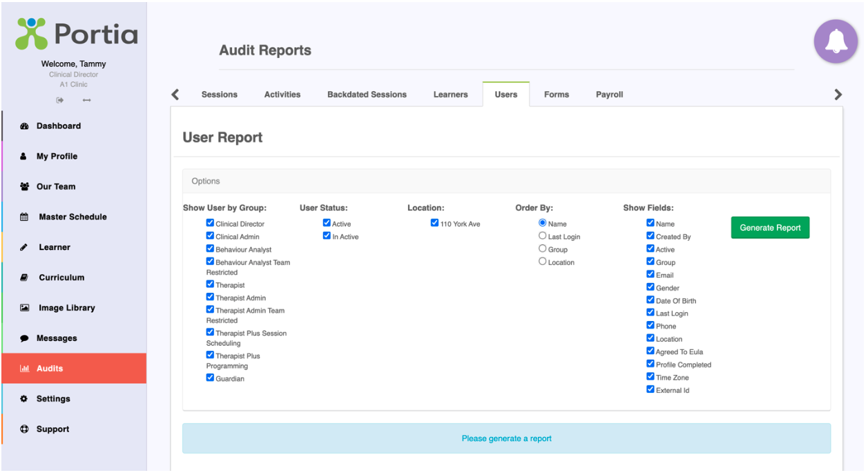Screen dimensions: 868x475
Task: Open the Forms tab
Action: pos(557,95)
